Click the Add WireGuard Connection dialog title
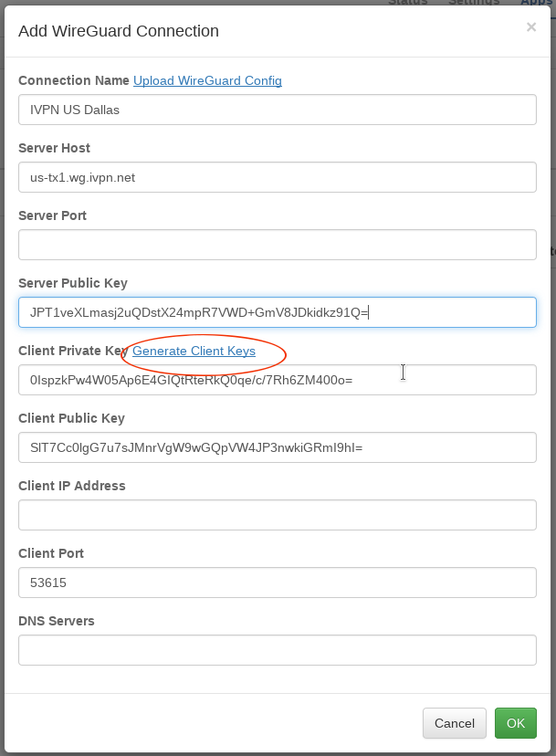556x756 pixels. coord(119,31)
